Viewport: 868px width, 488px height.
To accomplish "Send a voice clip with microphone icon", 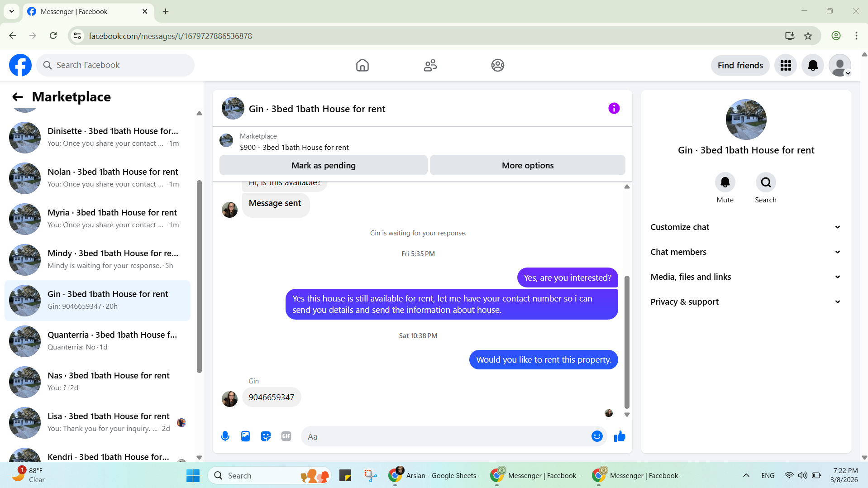I will pyautogui.click(x=225, y=436).
